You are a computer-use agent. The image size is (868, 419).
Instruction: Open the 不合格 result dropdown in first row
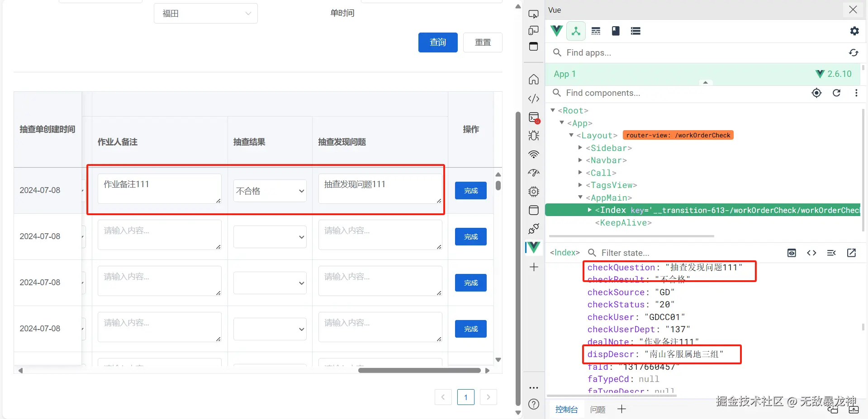tap(270, 191)
